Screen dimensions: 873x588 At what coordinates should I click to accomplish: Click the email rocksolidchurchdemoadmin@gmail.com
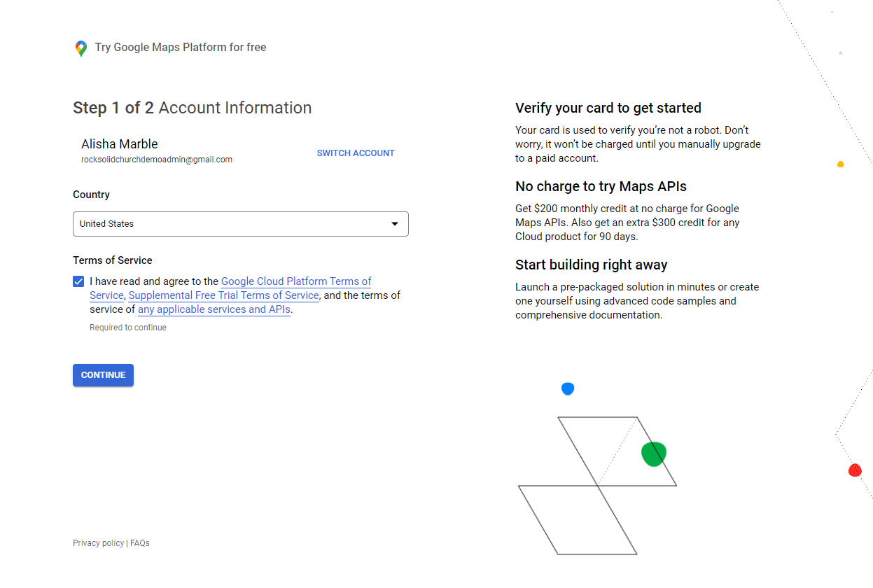pyautogui.click(x=157, y=160)
